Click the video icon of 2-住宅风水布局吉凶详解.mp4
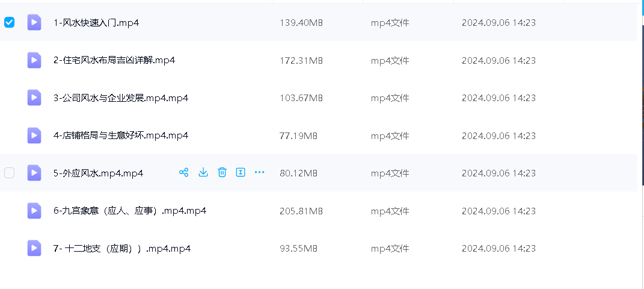Viewport: 644px width, 289px height. click(x=34, y=60)
